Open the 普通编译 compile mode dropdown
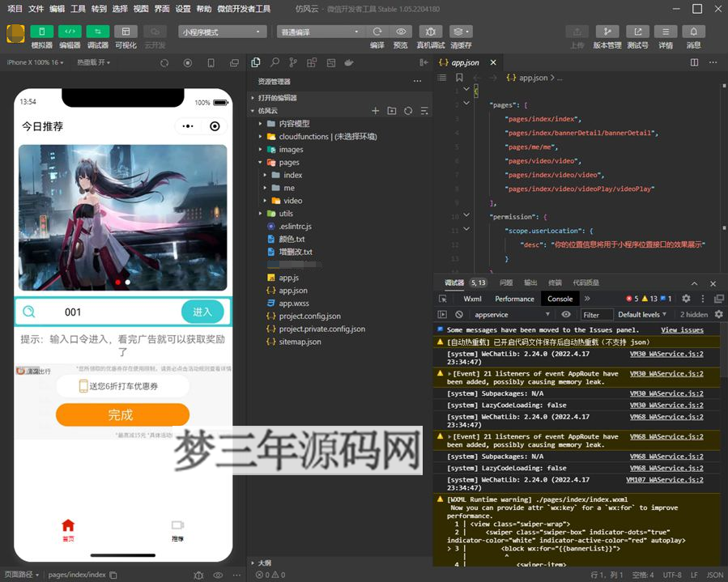The height and width of the screenshot is (582, 728). coord(320,31)
